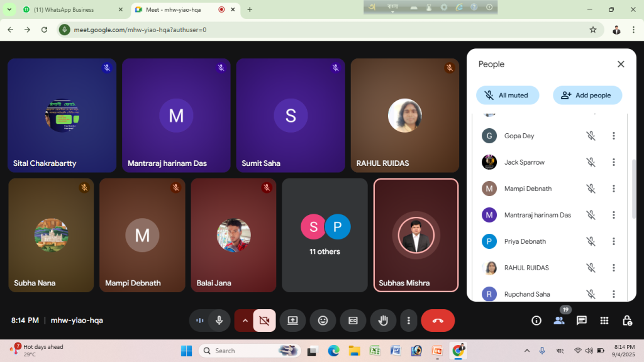Click the People panel scrollbar
Image resolution: width=644 pixels, height=362 pixels.
[x=634, y=189]
